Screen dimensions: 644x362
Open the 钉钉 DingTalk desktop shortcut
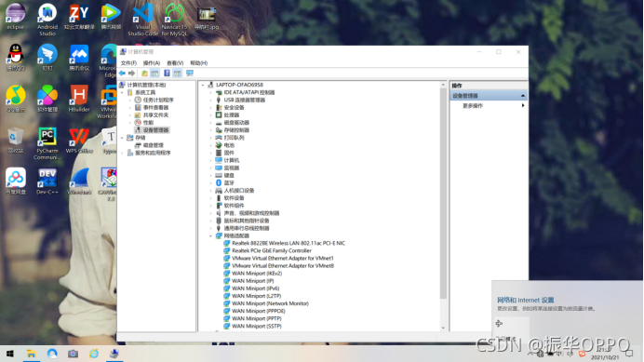coord(47,58)
